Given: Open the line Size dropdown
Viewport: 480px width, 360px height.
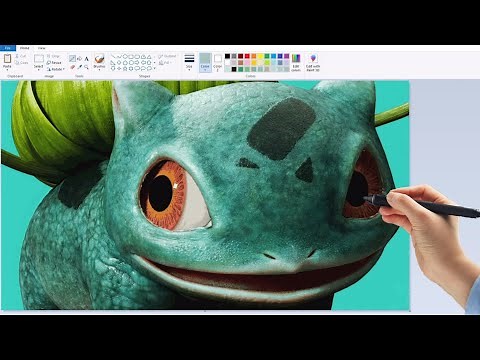Looking at the screenshot, I should point(189,62).
